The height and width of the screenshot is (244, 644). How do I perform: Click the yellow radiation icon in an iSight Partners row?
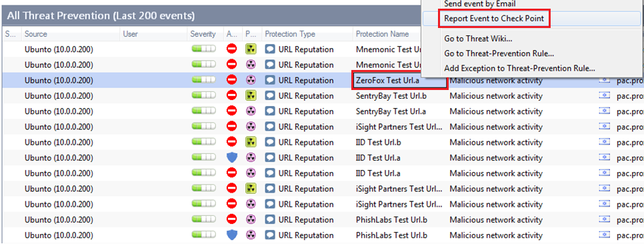pyautogui.click(x=251, y=189)
